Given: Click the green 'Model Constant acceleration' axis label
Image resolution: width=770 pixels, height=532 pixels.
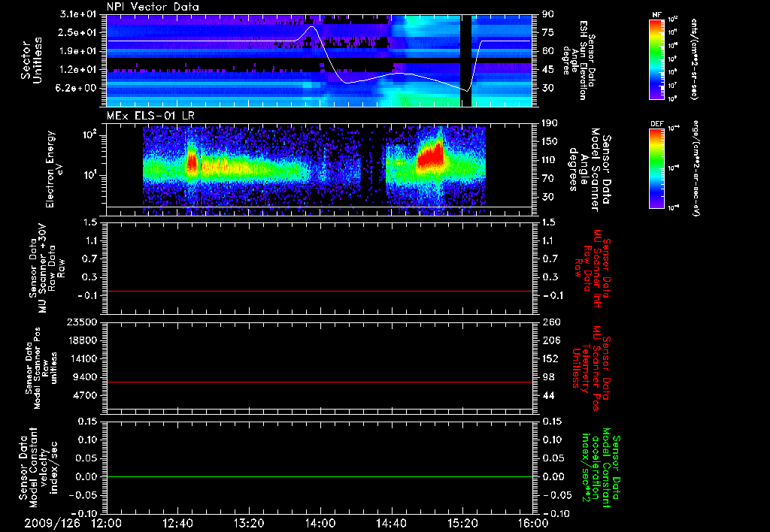Looking at the screenshot, I should (600, 467).
